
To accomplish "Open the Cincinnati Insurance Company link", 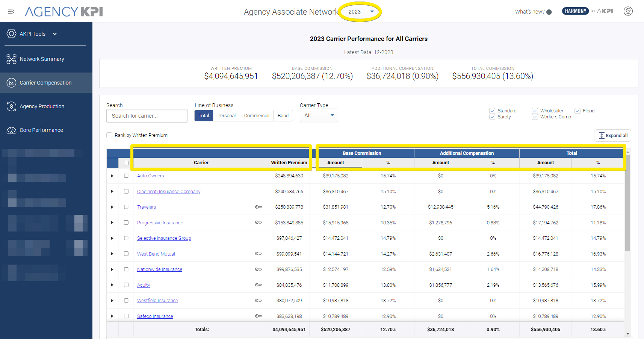I will (169, 192).
